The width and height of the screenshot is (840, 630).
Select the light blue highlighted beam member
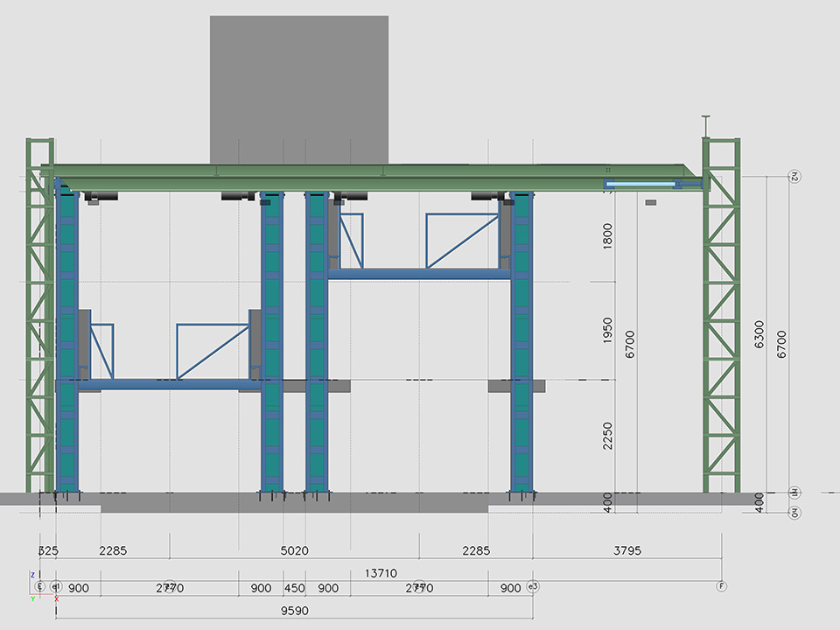coord(643,184)
